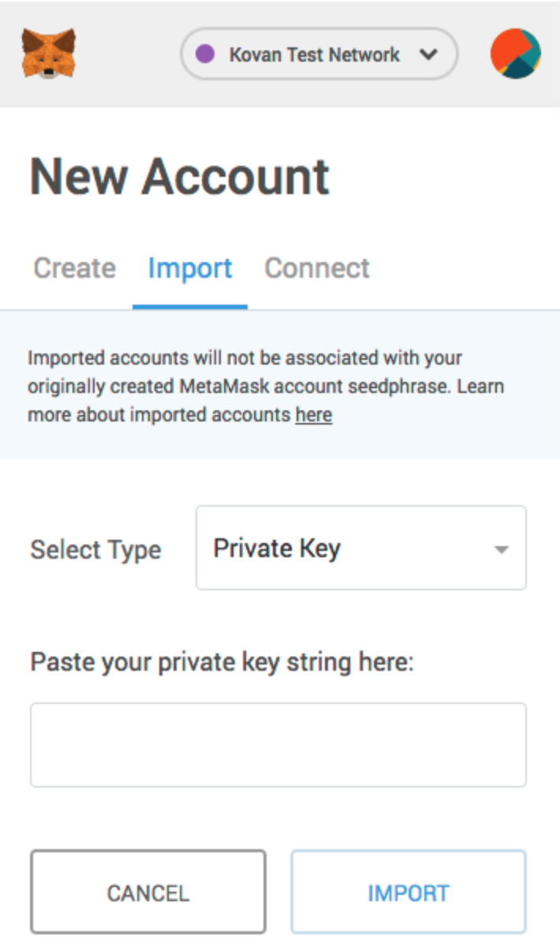
Task: Open the Private Key type dropdown
Action: [x=361, y=548]
